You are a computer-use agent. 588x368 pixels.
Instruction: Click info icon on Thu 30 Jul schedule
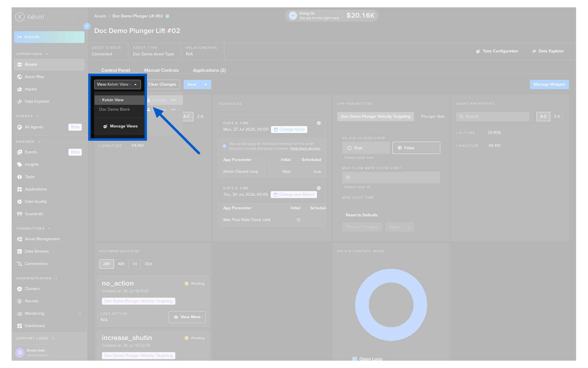[319, 188]
